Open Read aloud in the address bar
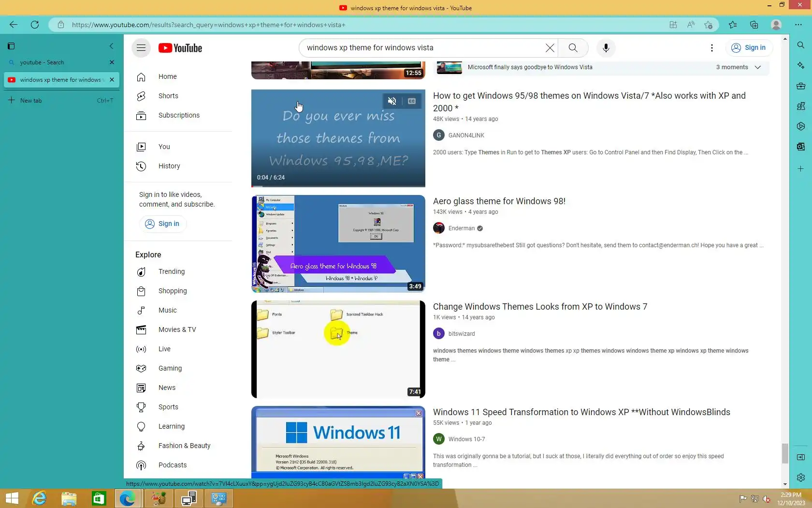This screenshot has width=812, height=508. point(691,25)
